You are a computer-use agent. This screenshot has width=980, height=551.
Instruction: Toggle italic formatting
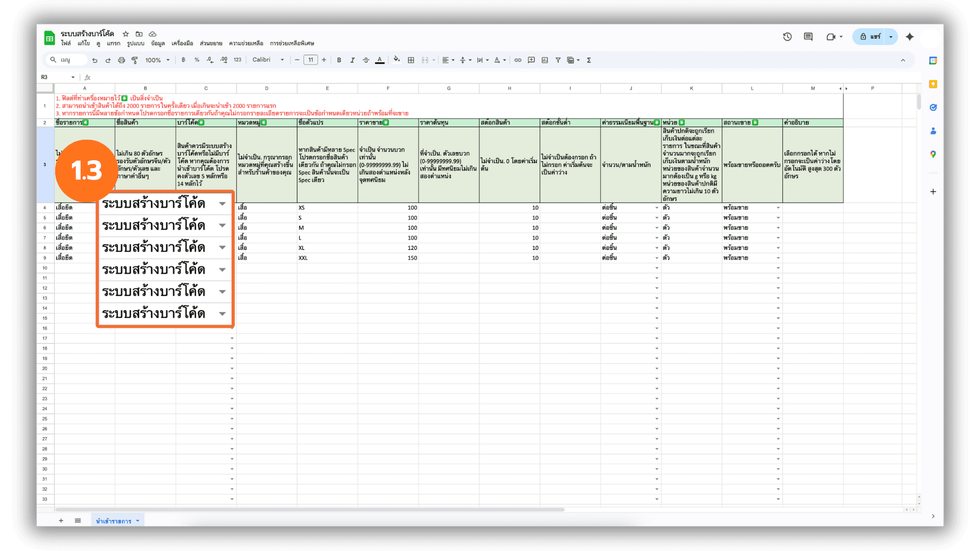point(352,60)
